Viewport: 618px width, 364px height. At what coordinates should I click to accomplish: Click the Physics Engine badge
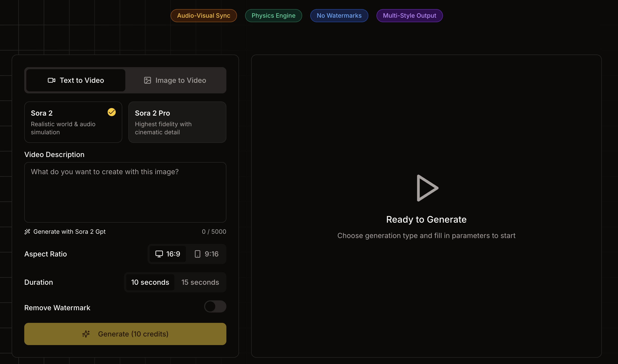[273, 16]
